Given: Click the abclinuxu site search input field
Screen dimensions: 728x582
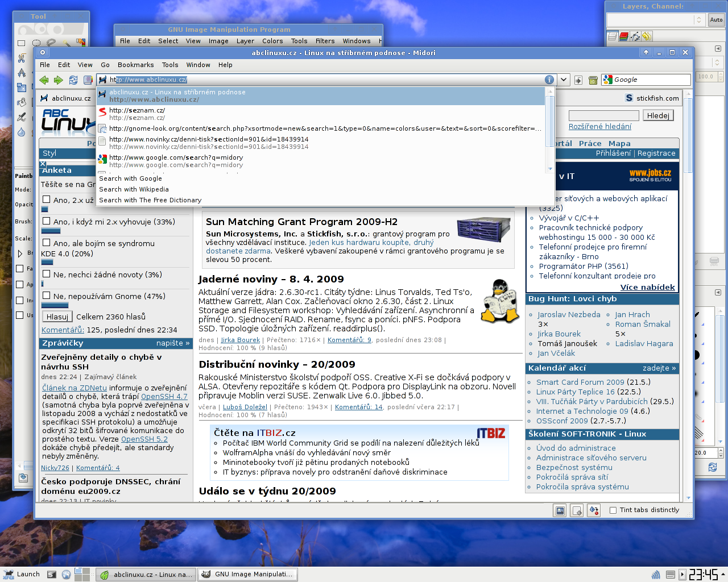Looking at the screenshot, I should point(603,115).
